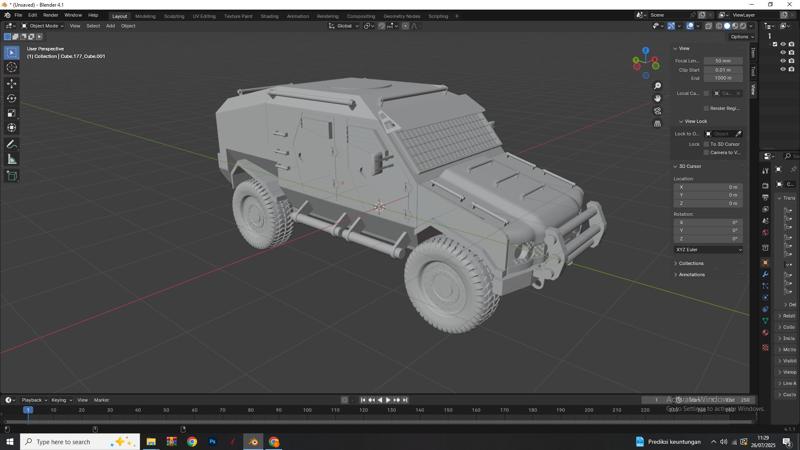Select the Measure ruler tool
Screen dimensions: 800x450
(x=12, y=160)
